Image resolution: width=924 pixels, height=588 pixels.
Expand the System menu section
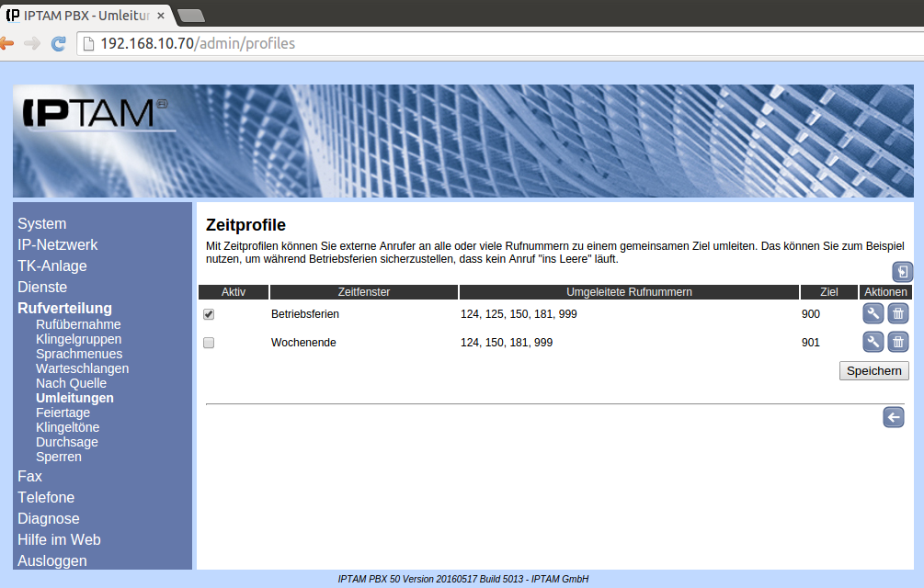(42, 223)
